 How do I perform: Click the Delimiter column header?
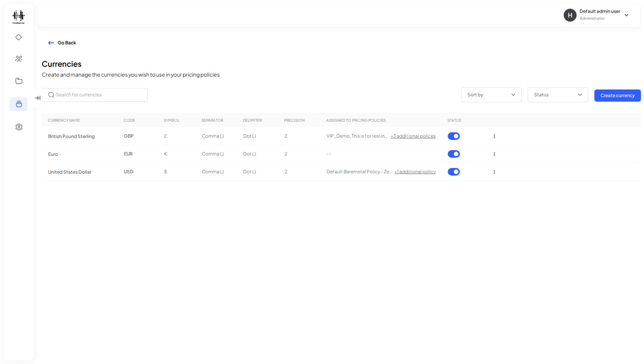pos(252,120)
